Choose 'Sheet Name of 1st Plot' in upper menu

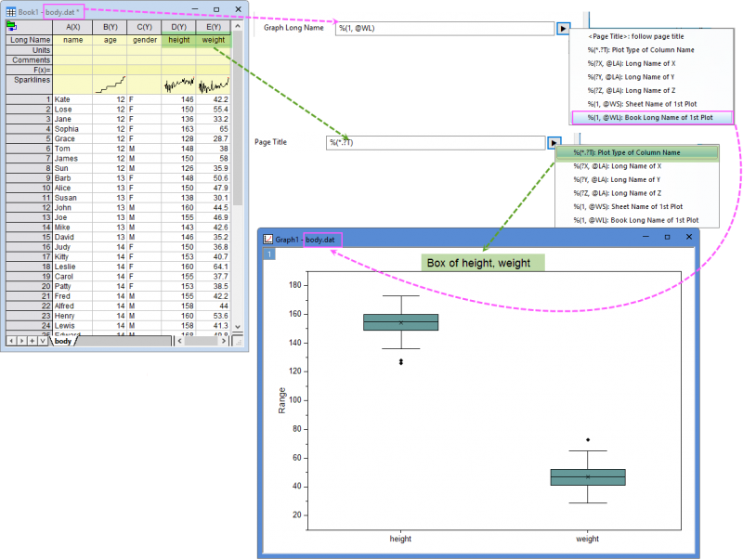click(x=642, y=104)
